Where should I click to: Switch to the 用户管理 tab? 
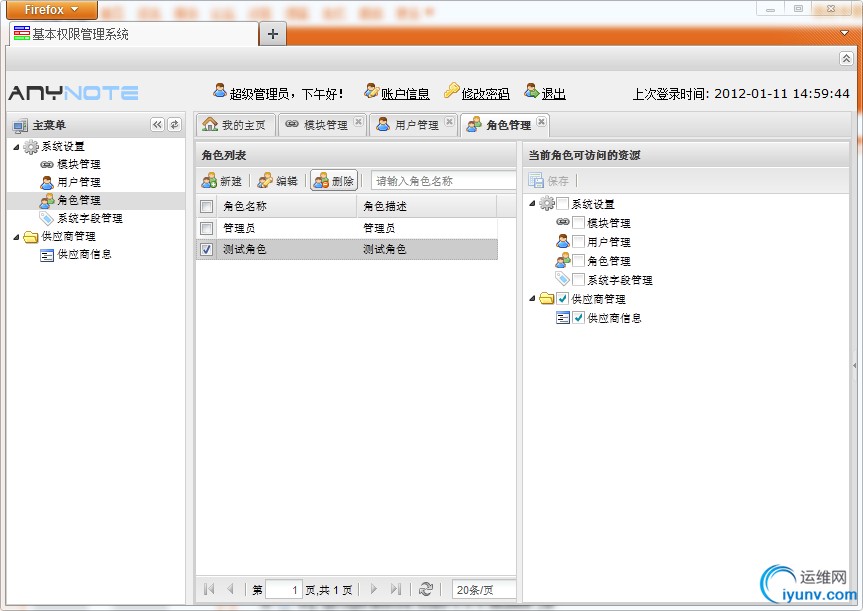tap(413, 125)
